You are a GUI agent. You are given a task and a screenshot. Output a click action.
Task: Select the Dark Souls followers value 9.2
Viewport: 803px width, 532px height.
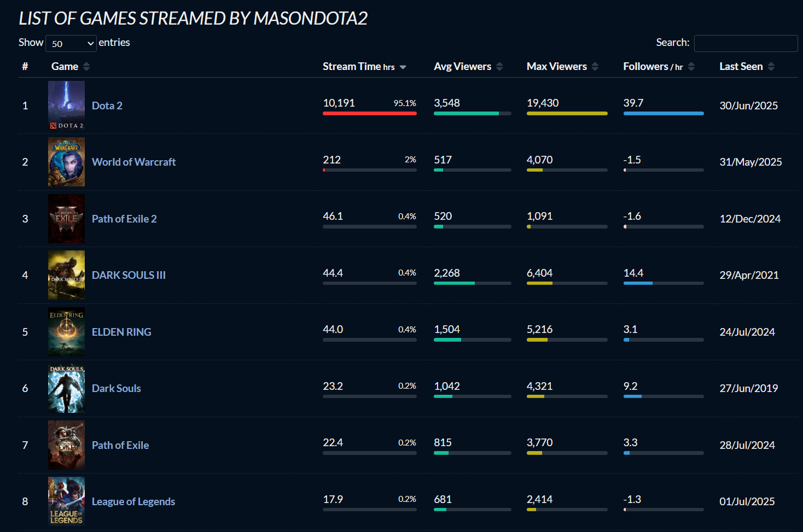tap(630, 386)
